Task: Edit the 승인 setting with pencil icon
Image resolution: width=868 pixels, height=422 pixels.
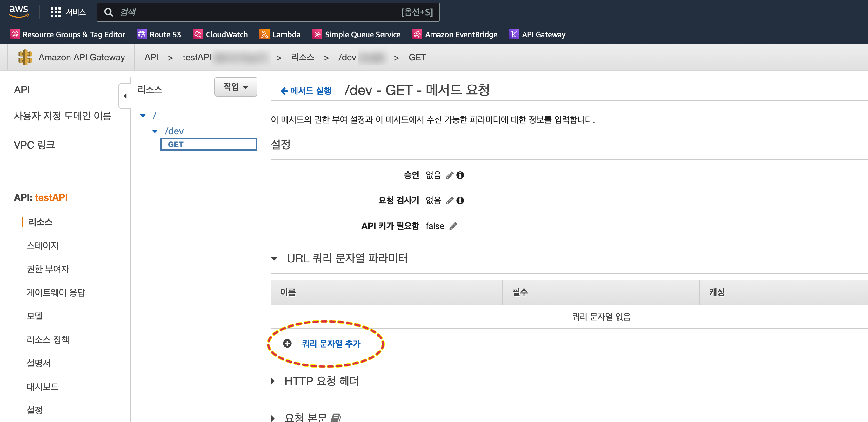Action: pyautogui.click(x=450, y=175)
